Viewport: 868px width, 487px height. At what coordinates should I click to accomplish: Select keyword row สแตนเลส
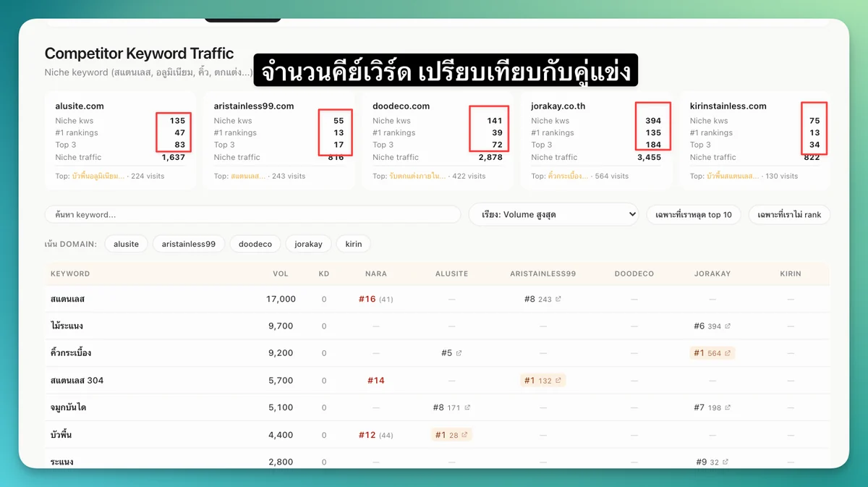click(x=437, y=299)
